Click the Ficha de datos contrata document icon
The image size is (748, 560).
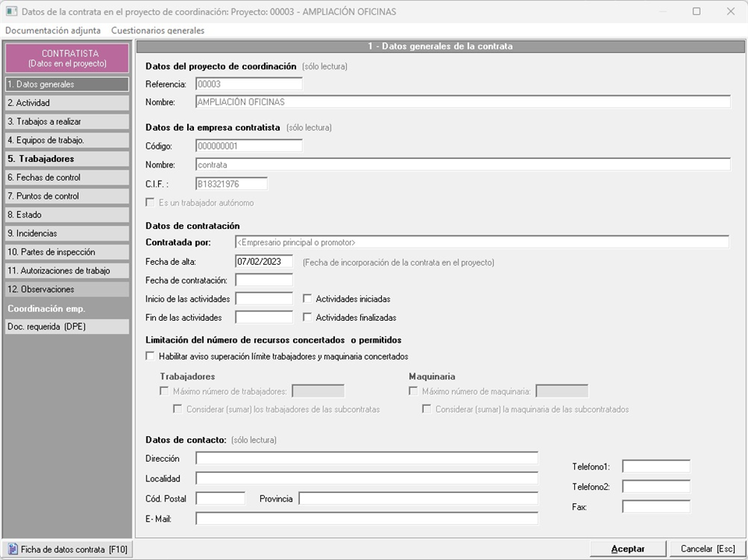(12, 549)
